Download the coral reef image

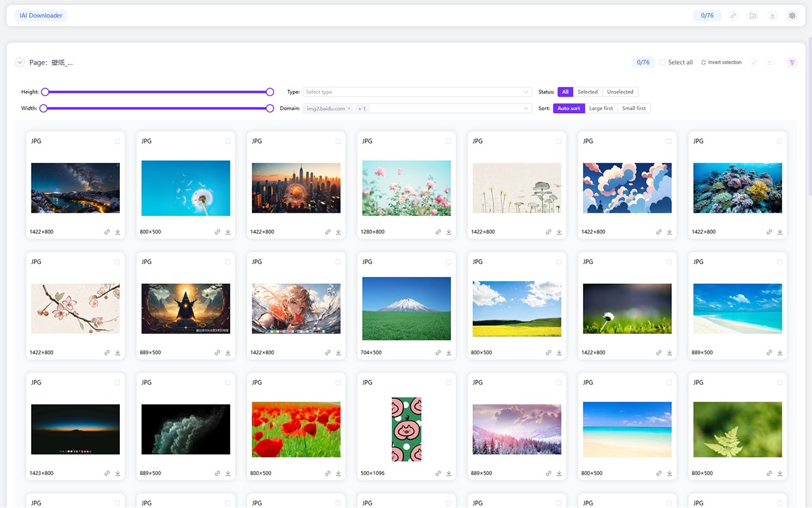point(780,232)
